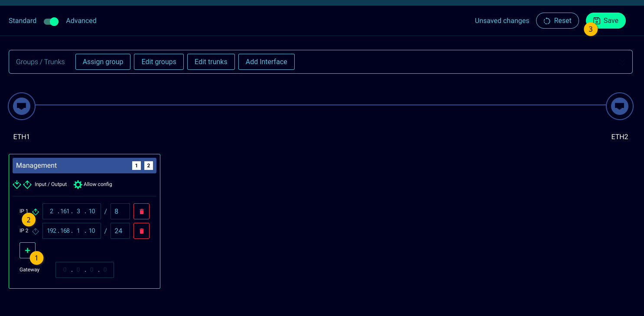Click the ETH1 port icon
This screenshot has height=316, width=644.
click(x=22, y=106)
